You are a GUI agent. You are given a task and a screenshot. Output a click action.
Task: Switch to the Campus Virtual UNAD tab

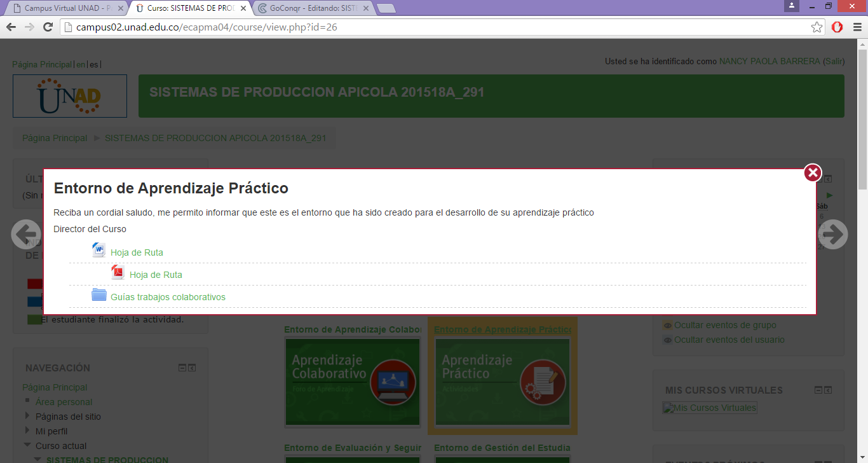[66, 8]
